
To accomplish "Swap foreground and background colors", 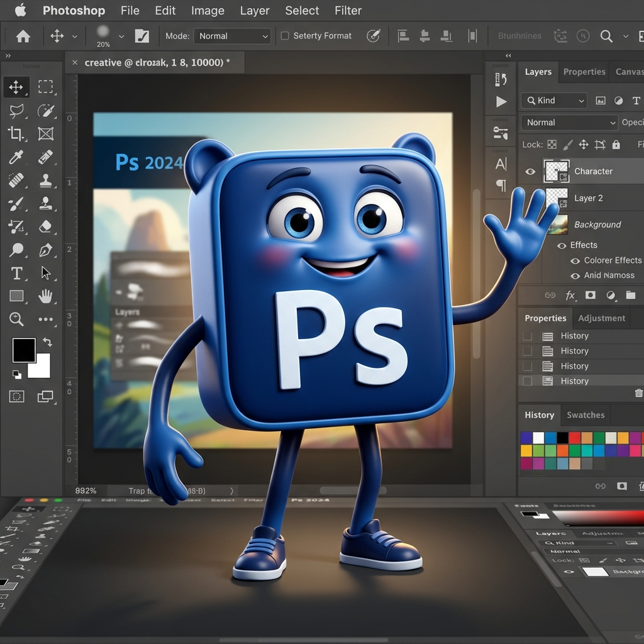I will pos(48,341).
